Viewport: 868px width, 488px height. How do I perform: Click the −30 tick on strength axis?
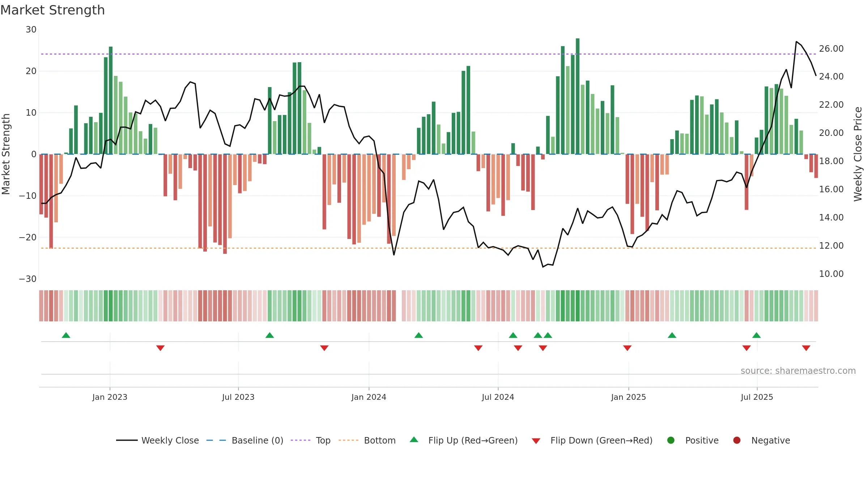[x=28, y=279]
